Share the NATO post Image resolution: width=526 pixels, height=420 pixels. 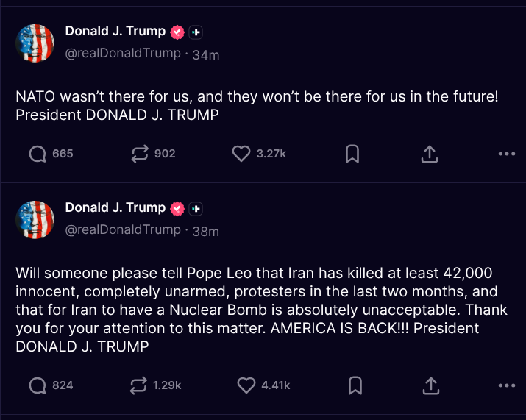(x=430, y=154)
